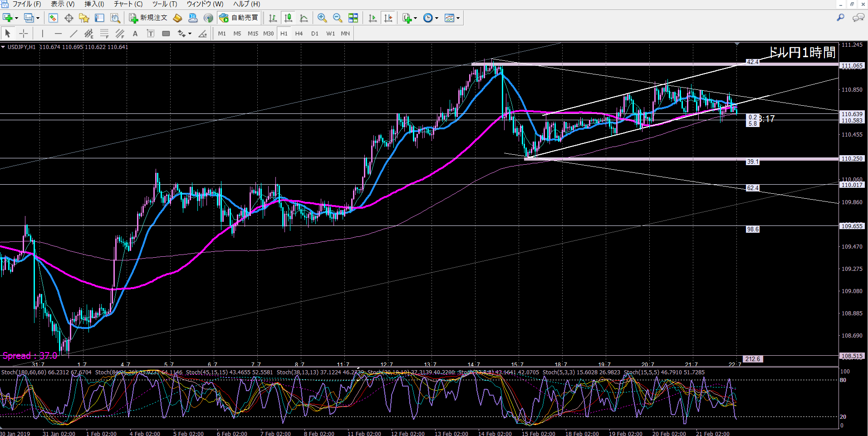Viewport: 868px width, 436px height.
Task: Select the horizontal line drawing tool
Action: tap(58, 33)
